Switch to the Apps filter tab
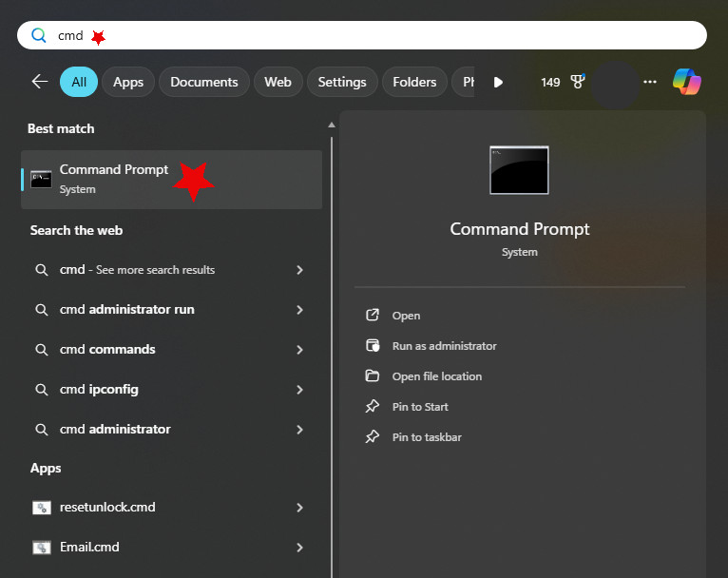Viewport: 728px width, 578px height. (128, 82)
